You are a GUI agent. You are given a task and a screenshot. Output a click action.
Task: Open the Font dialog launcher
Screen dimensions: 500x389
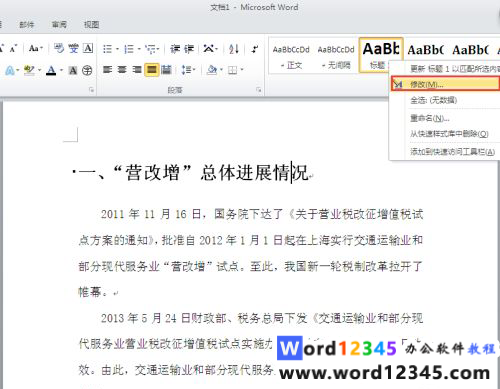[x=91, y=90]
